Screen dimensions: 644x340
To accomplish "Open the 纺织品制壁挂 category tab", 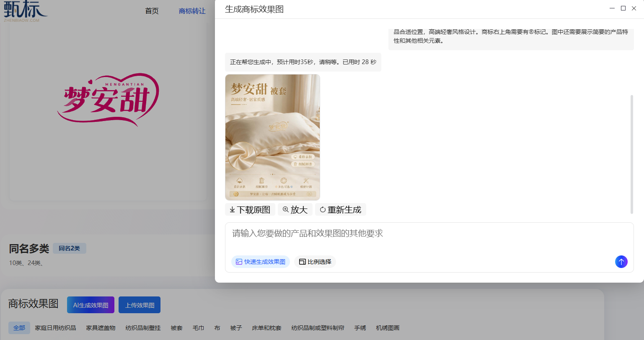I will coord(143,328).
